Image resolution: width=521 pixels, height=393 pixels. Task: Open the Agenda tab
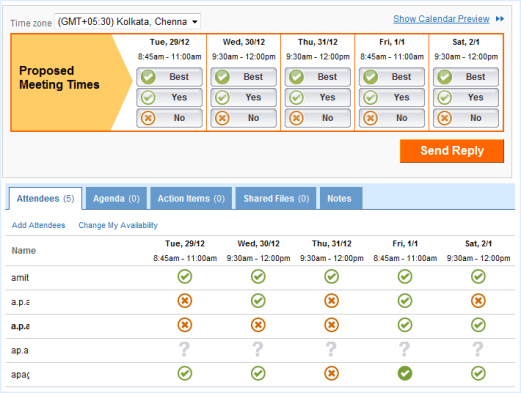[116, 199]
